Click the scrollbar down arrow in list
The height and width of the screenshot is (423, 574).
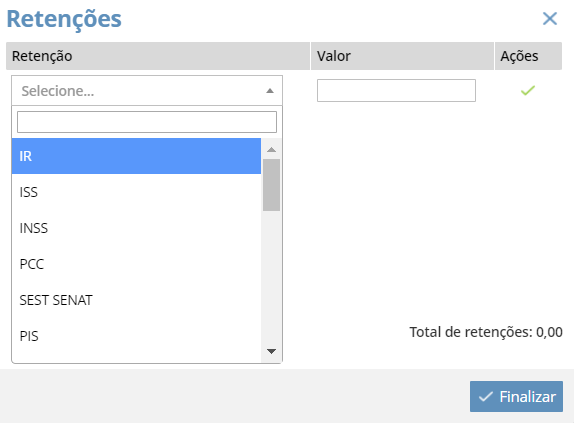[271, 351]
